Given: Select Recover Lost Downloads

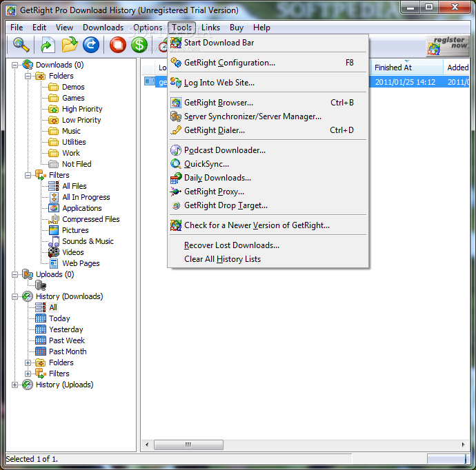Looking at the screenshot, I should pyautogui.click(x=268, y=245).
